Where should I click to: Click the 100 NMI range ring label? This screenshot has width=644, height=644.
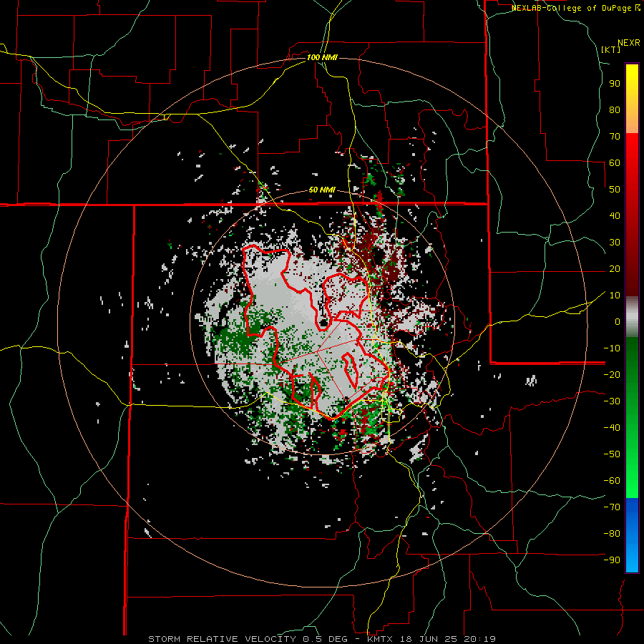pos(322,57)
